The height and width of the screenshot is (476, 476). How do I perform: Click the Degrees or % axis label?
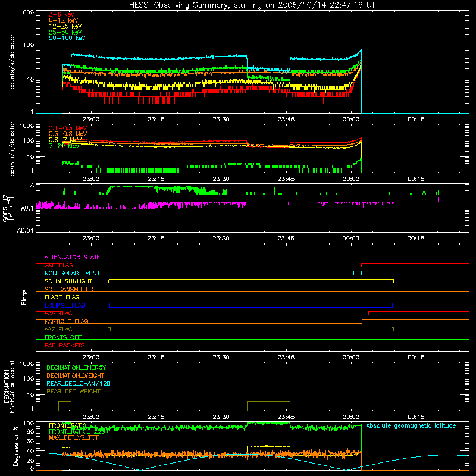tap(15, 446)
